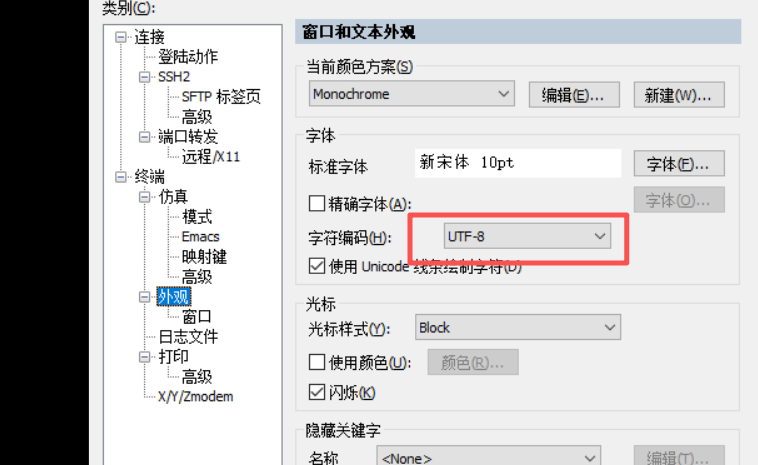Click the 编辑 color scheme button

pyautogui.click(x=573, y=95)
